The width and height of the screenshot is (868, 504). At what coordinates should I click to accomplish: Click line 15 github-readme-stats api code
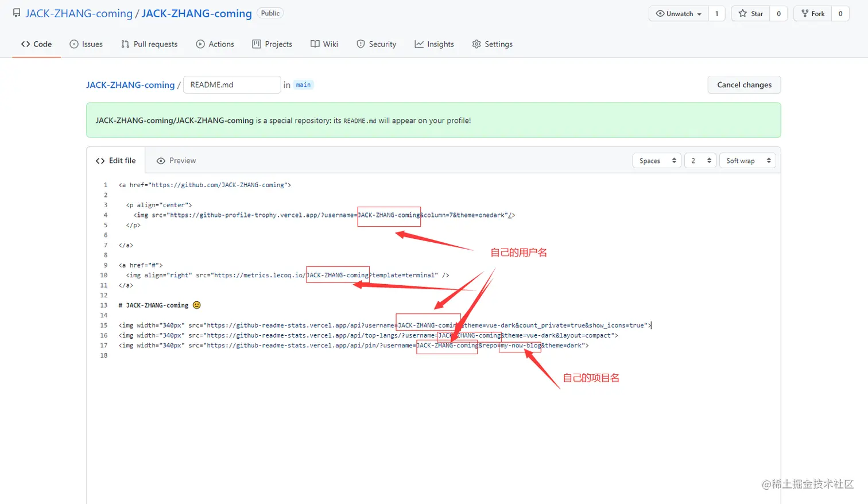[385, 325]
